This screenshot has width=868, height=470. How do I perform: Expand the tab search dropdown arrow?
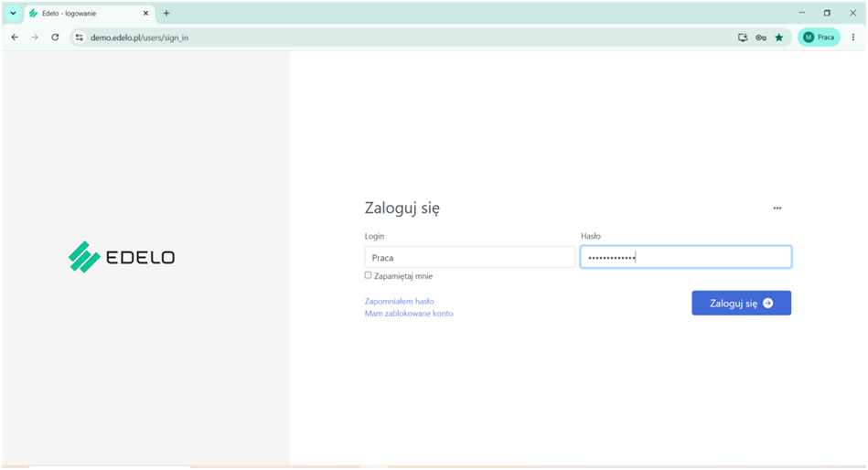(x=14, y=14)
